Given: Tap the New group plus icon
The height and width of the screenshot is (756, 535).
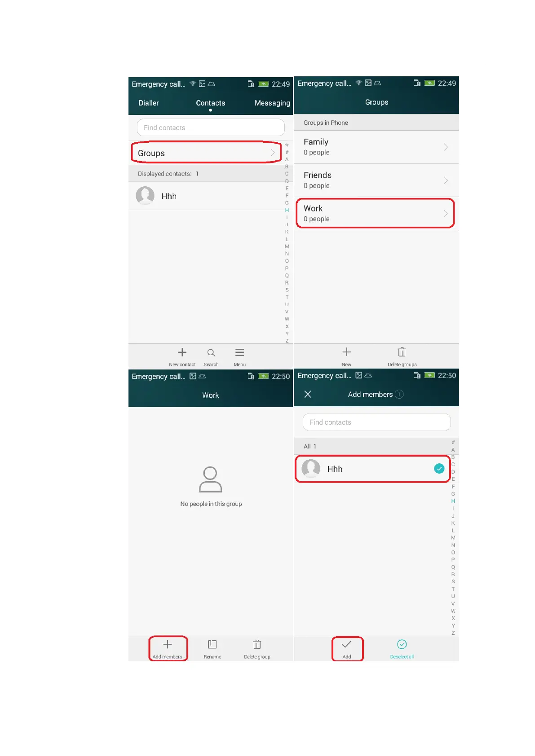Looking at the screenshot, I should [346, 352].
